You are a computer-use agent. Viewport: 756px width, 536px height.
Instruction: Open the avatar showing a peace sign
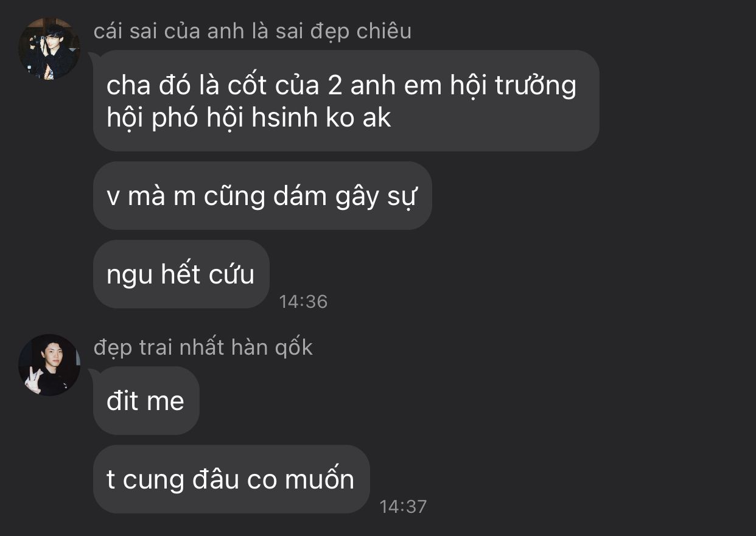(x=49, y=364)
